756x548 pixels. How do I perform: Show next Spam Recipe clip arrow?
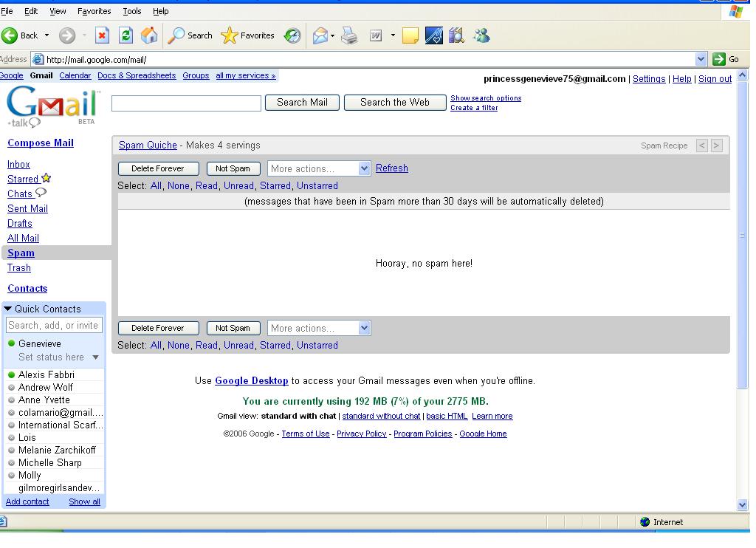(717, 145)
